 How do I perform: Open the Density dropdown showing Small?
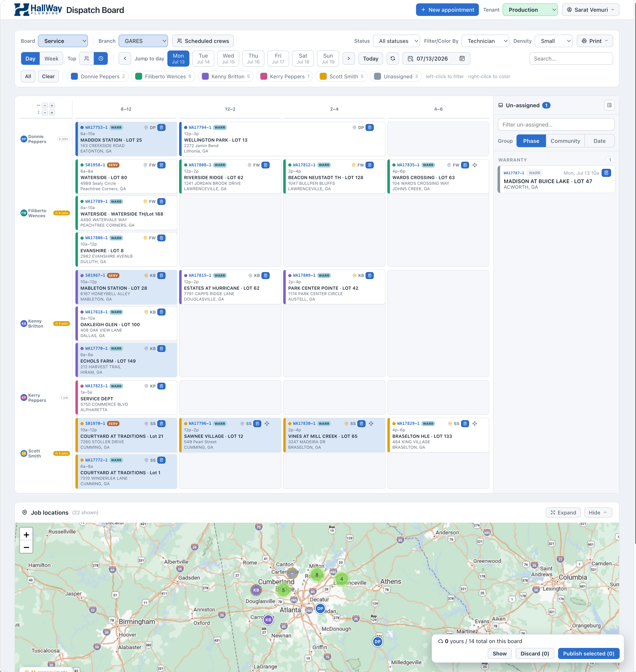click(x=553, y=41)
